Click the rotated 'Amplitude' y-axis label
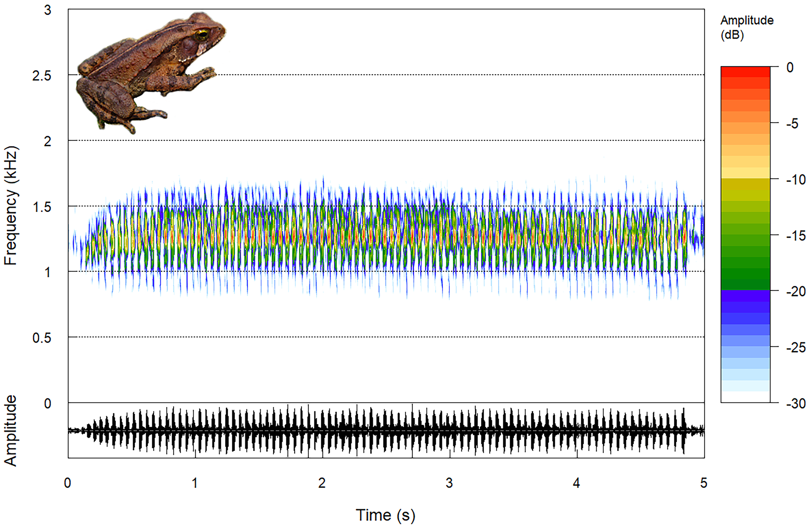This screenshot has height=530, width=812. (10, 431)
